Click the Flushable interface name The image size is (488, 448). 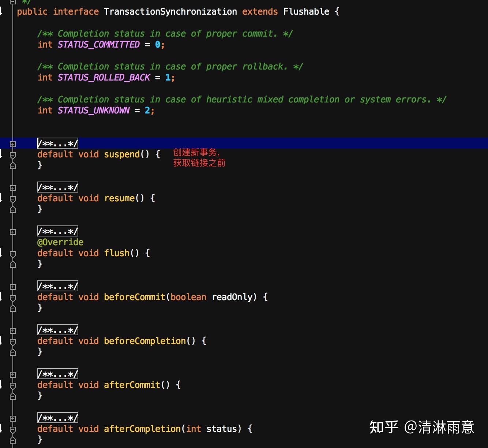tap(306, 12)
